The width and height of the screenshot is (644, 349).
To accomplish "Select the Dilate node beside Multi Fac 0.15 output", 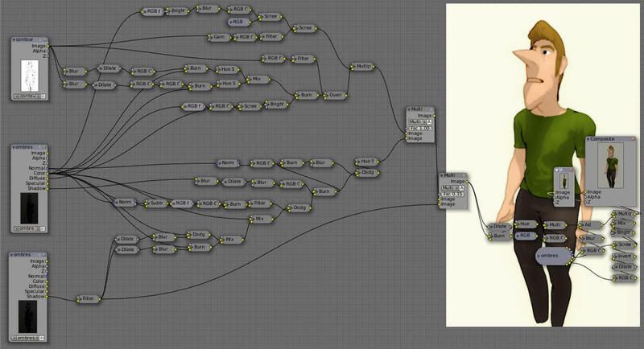I will tap(499, 227).
